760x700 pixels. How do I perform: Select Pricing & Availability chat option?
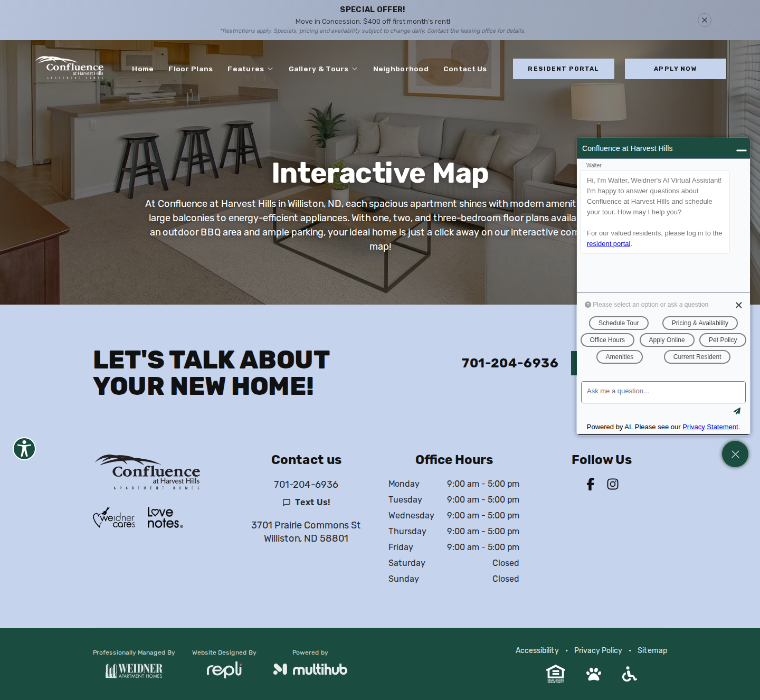coord(700,323)
